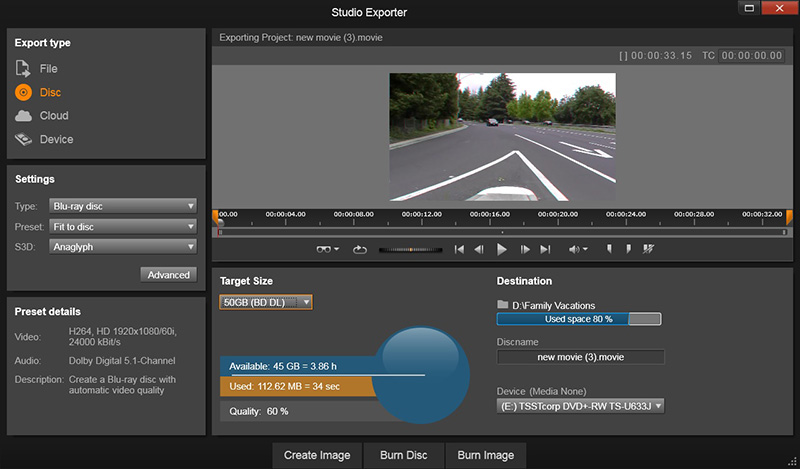The width and height of the screenshot is (800, 469).
Task: Expand the Preset dropdown set to Fit to disc
Action: pyautogui.click(x=122, y=226)
